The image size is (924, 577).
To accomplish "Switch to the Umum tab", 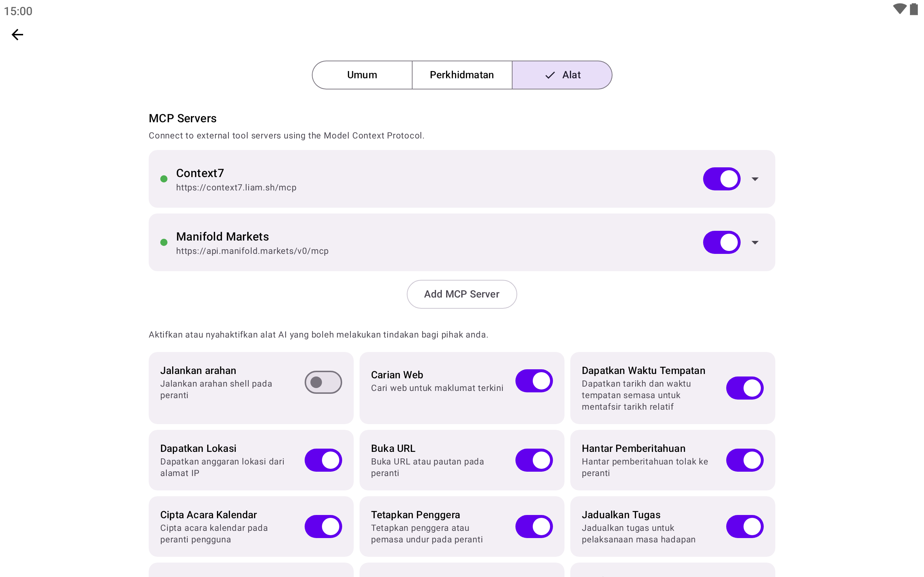I will [x=362, y=75].
